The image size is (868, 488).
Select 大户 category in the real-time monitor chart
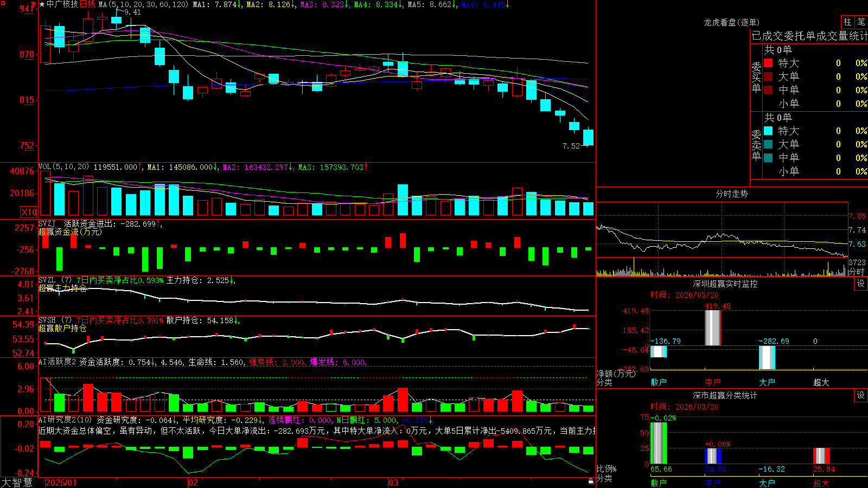(x=767, y=382)
